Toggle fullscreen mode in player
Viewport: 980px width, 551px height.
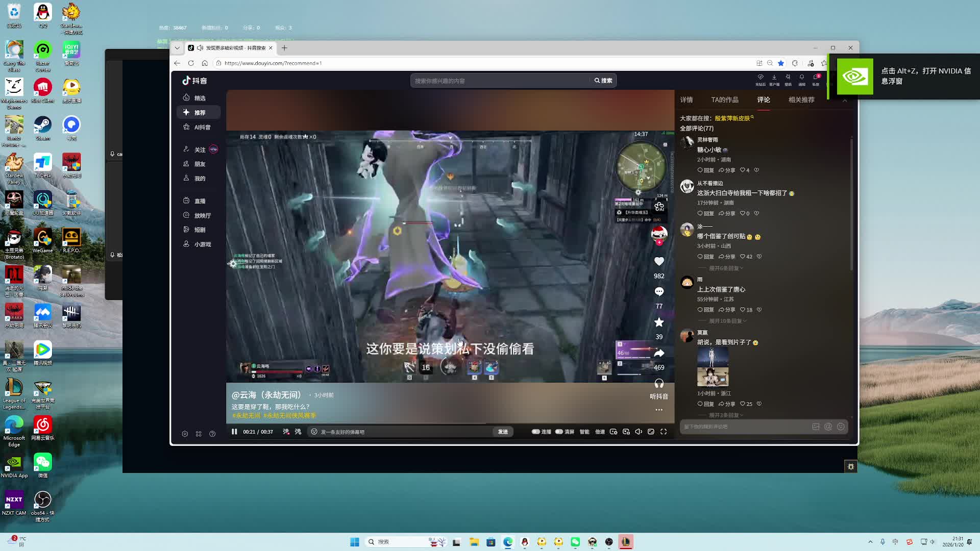click(664, 432)
